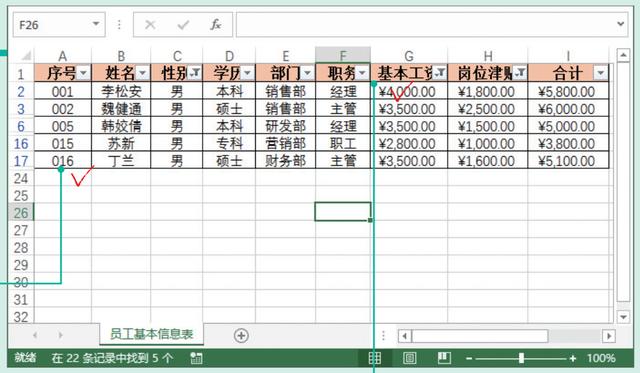Click the zoom in plus button

[x=573, y=358]
